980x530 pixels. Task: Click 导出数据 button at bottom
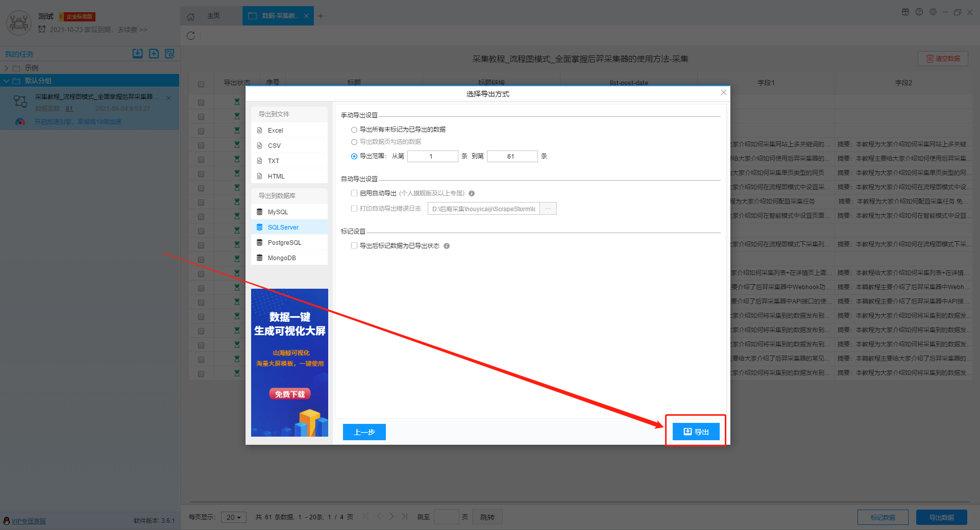[x=942, y=517]
